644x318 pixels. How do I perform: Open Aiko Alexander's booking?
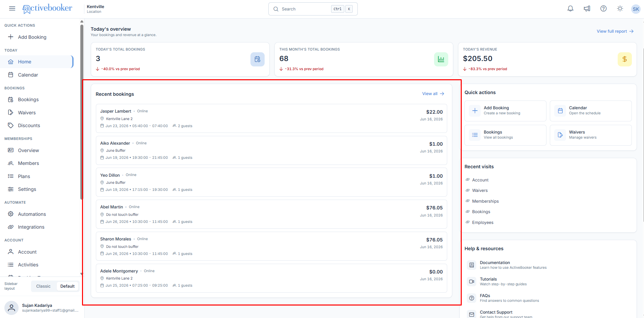[271, 150]
